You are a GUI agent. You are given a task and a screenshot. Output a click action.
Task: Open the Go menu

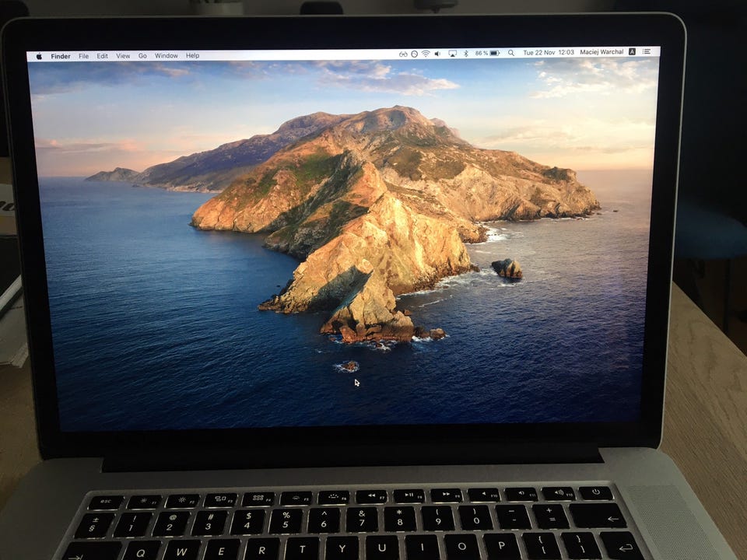click(142, 56)
